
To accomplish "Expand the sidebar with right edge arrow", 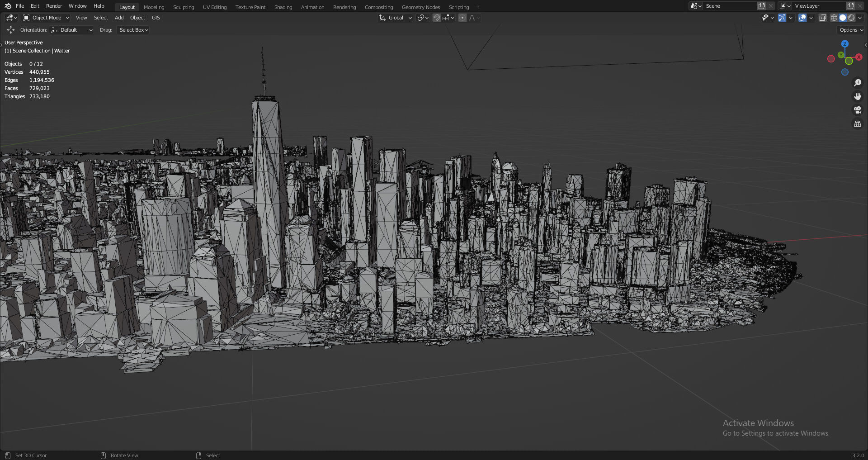I will tap(865, 45).
